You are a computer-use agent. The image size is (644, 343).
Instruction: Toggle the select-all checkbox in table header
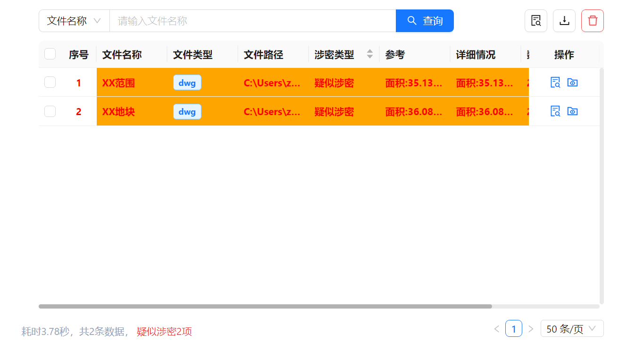50,54
